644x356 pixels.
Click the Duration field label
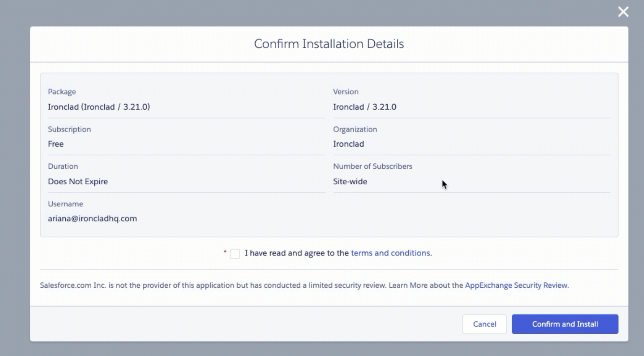pyautogui.click(x=63, y=166)
